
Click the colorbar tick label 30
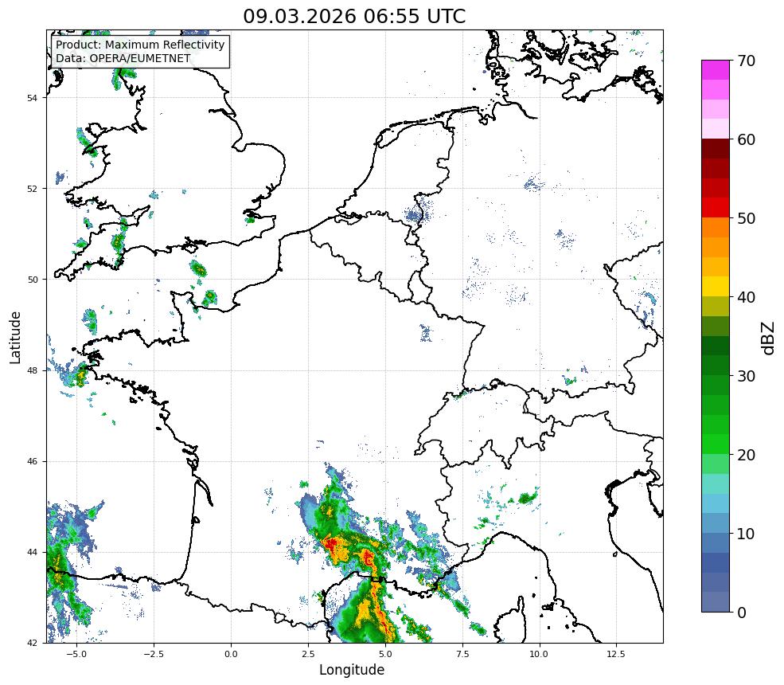[746, 376]
